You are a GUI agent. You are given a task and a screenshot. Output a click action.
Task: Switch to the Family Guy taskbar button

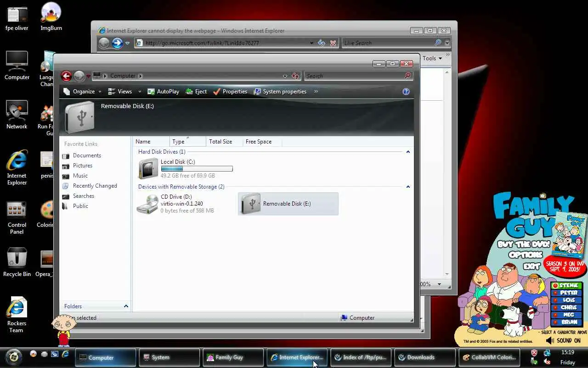coord(233,357)
